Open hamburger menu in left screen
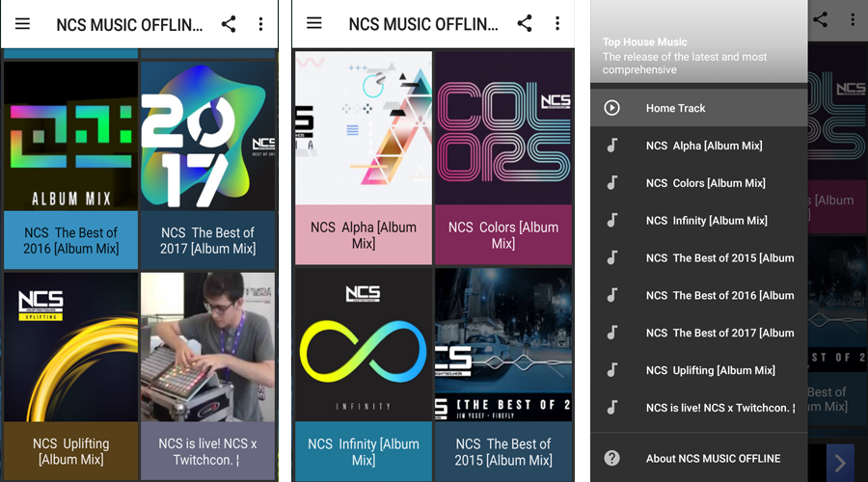Screen dimensions: 868x482 coord(22,24)
